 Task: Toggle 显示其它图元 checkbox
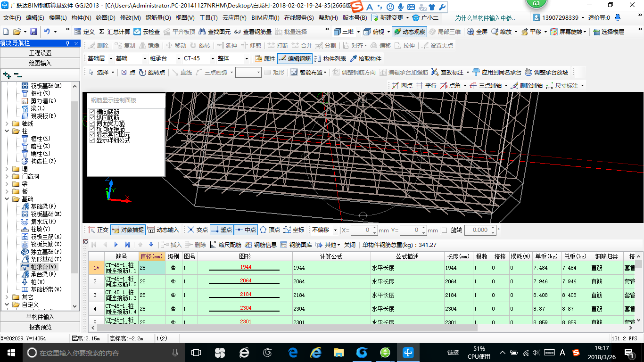(x=92, y=134)
